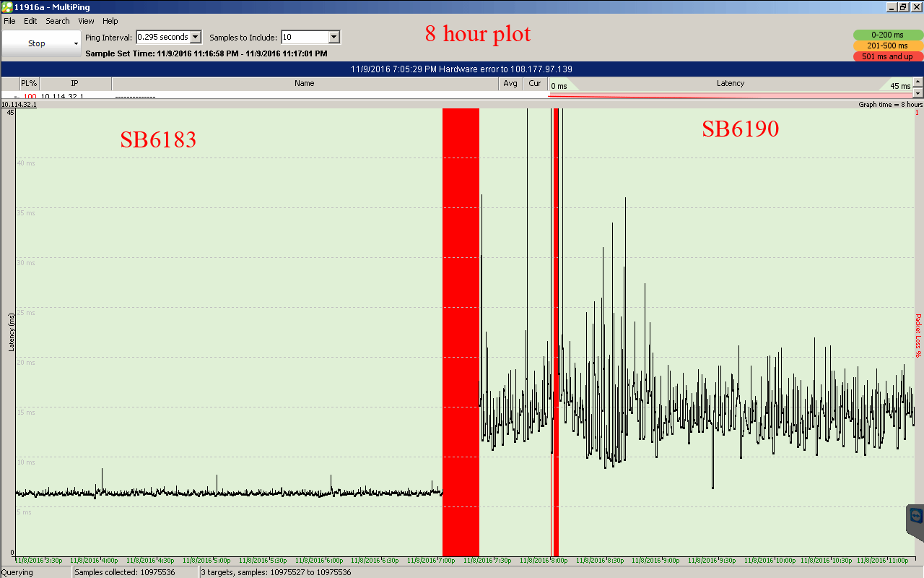Click the Latency column header
This screenshot has height=578, width=924.
731,84
